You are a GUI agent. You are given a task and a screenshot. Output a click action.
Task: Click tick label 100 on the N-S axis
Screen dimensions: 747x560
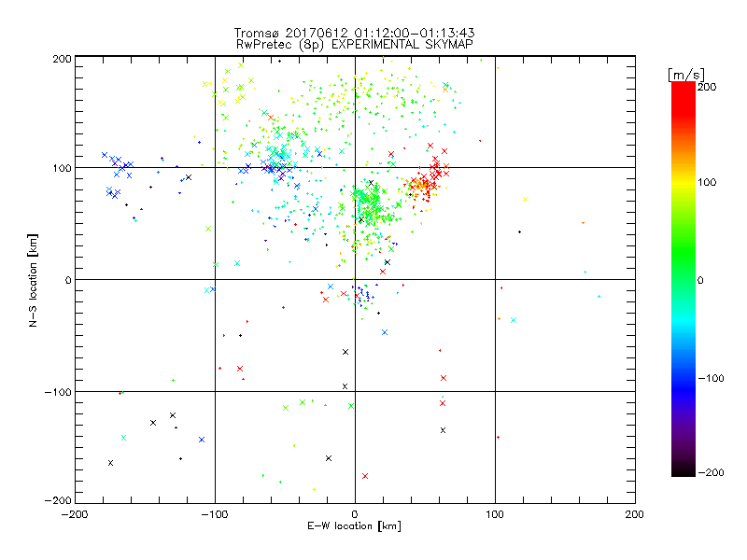[x=62, y=168]
